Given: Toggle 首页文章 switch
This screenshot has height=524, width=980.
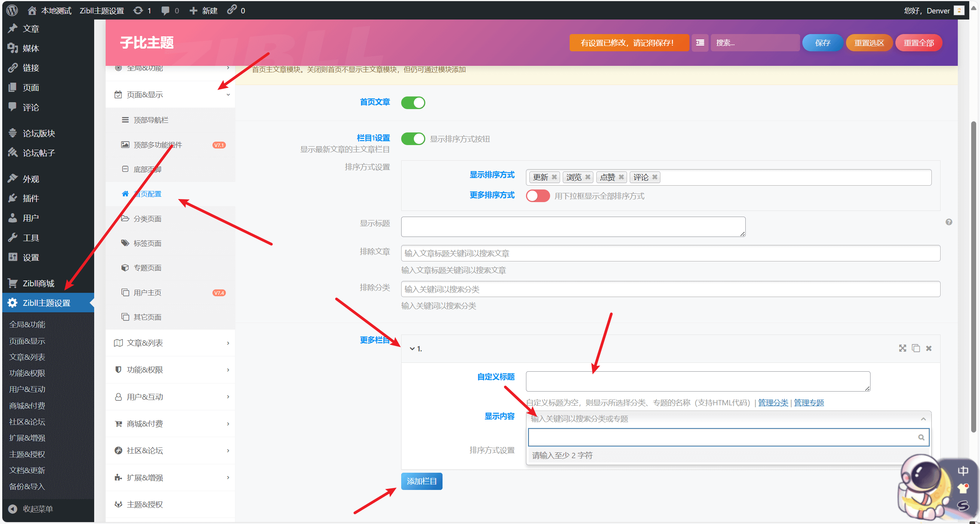Looking at the screenshot, I should (413, 103).
